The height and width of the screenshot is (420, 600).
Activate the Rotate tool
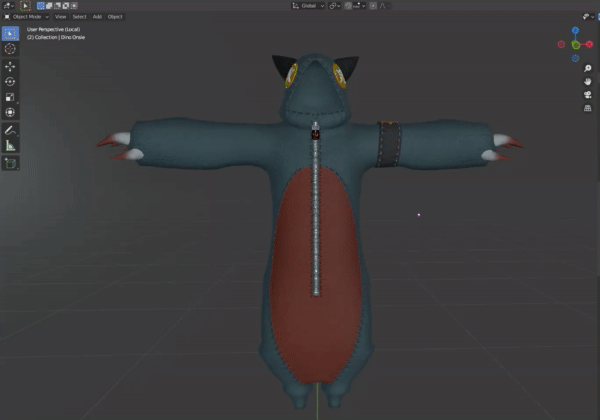pyautogui.click(x=10, y=81)
